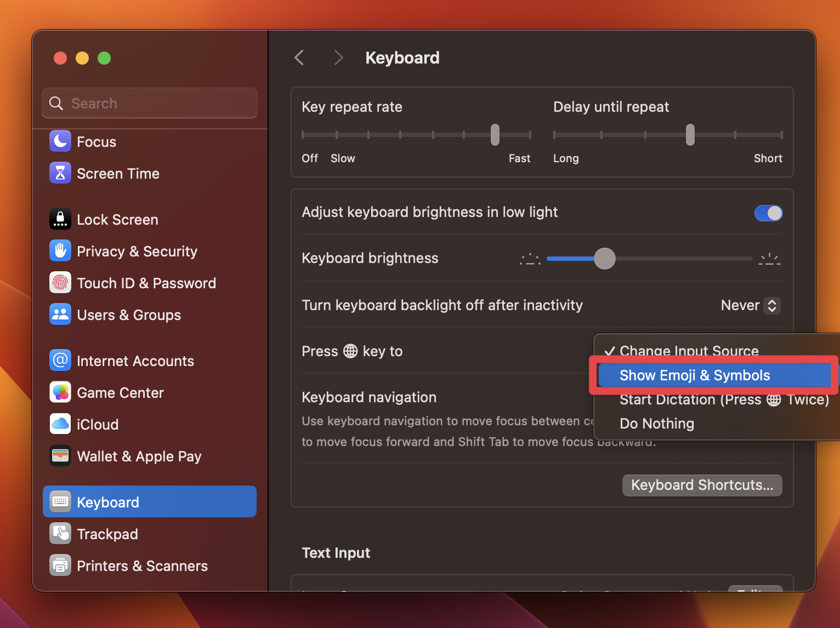Viewport: 840px width, 628px height.
Task: Open Screen Time settings
Action: [x=118, y=173]
